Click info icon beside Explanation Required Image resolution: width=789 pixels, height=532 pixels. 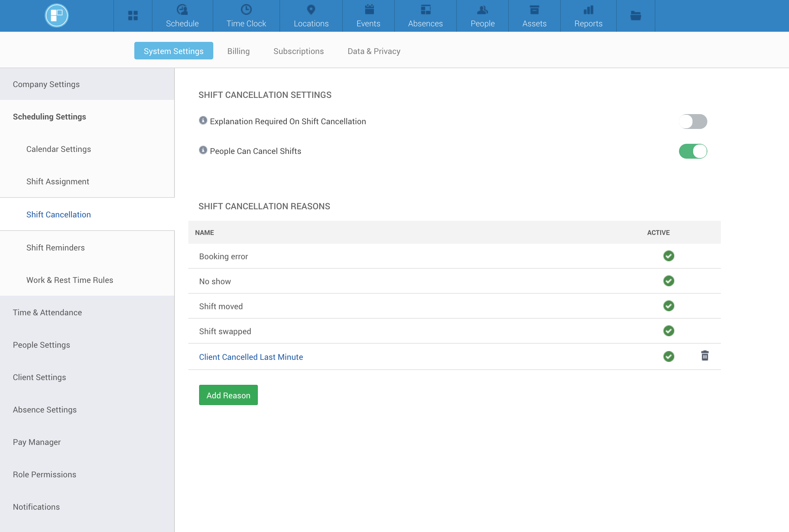point(203,121)
